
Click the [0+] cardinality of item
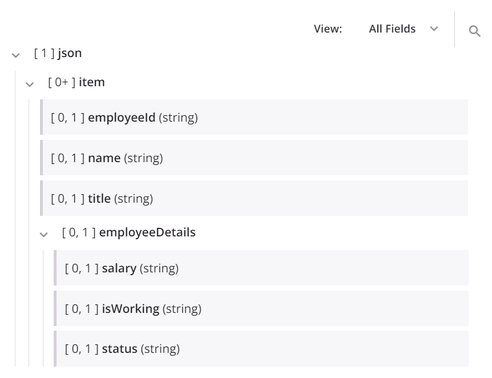tap(62, 82)
